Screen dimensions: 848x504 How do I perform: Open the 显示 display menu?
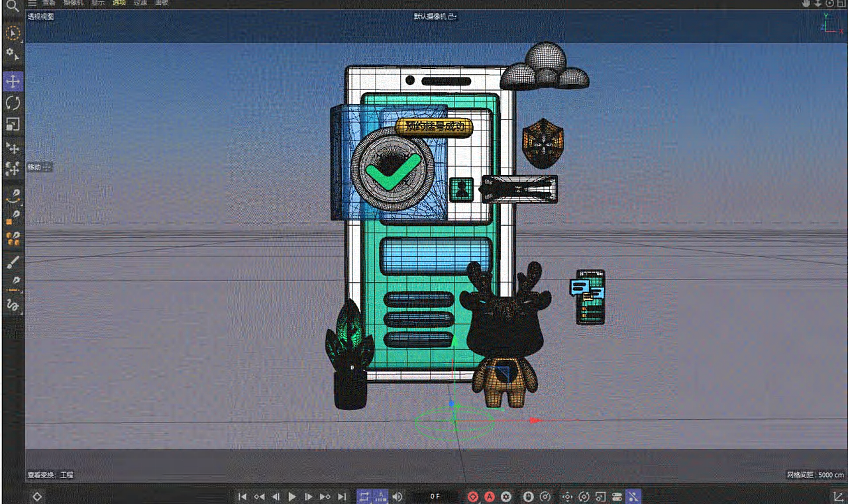[97, 3]
